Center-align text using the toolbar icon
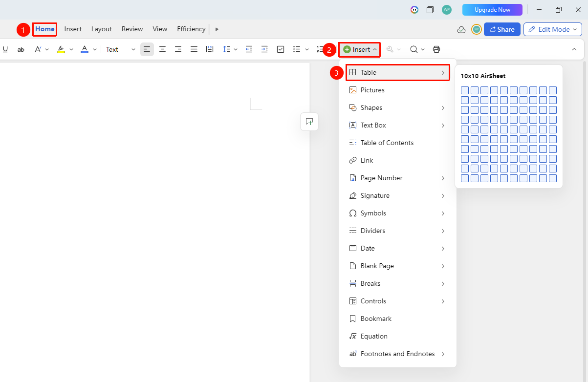The width and height of the screenshot is (588, 382). tap(162, 49)
